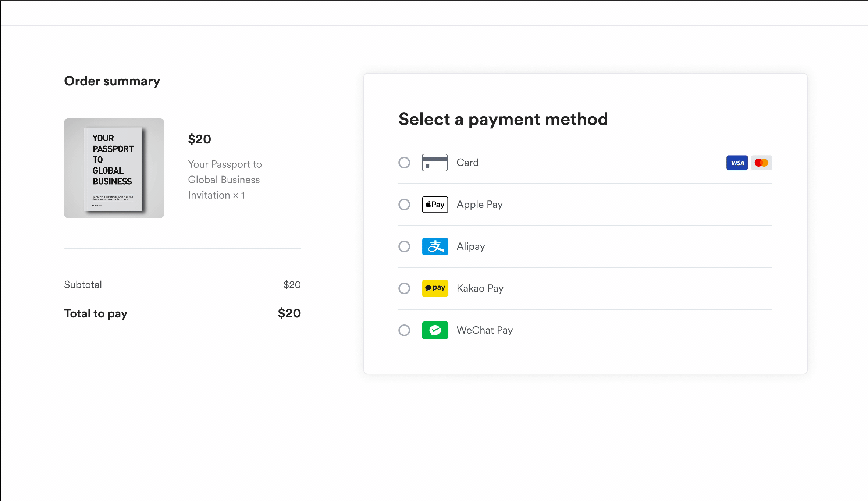This screenshot has width=868, height=501.
Task: Click the Mastercard icon
Action: (761, 163)
